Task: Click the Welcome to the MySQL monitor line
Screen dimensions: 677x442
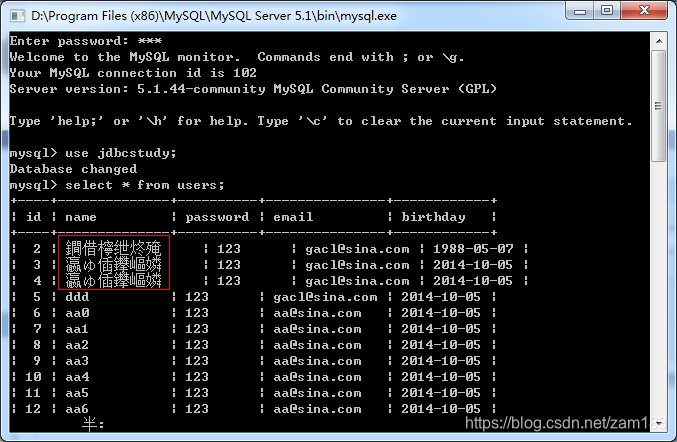Action: point(237,57)
